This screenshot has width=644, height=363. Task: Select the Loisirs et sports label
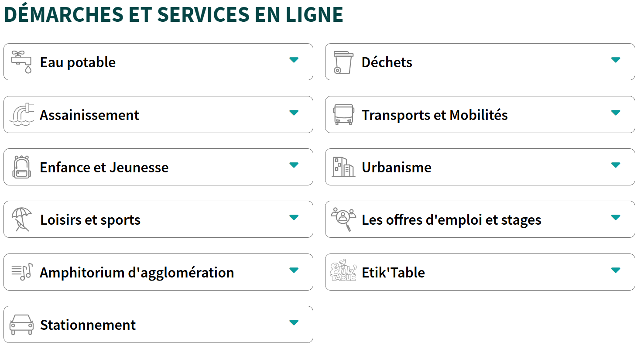(x=90, y=220)
